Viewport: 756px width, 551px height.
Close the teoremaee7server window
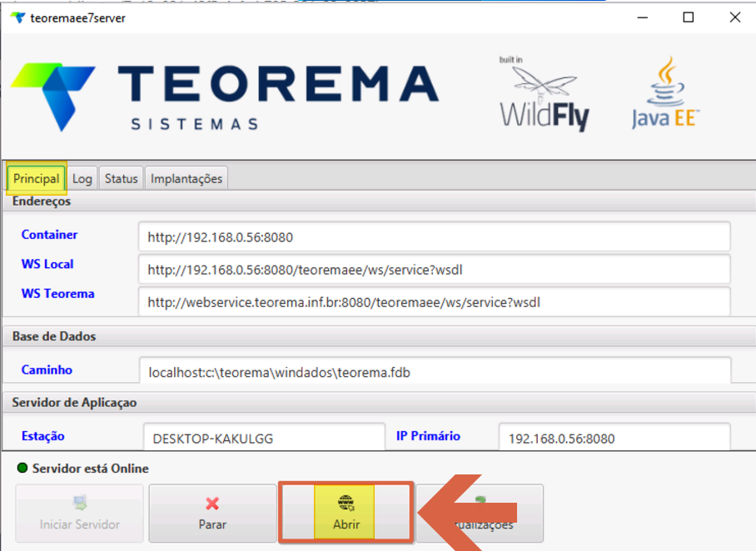pos(735,17)
